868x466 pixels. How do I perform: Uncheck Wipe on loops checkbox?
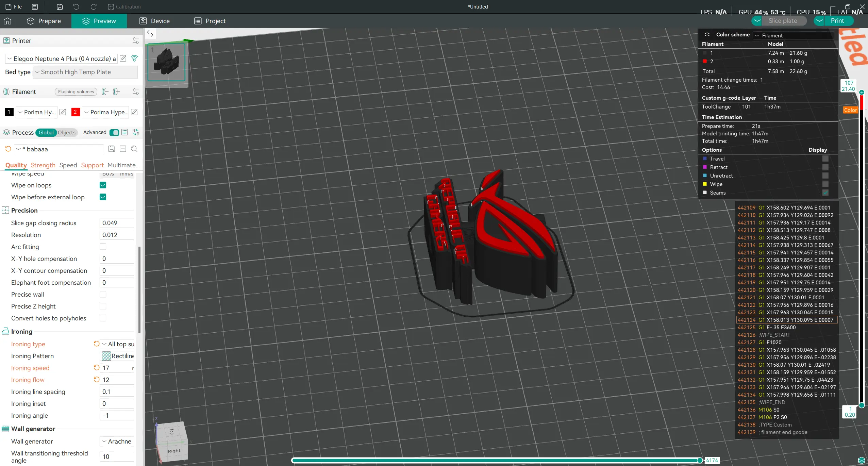tap(103, 185)
